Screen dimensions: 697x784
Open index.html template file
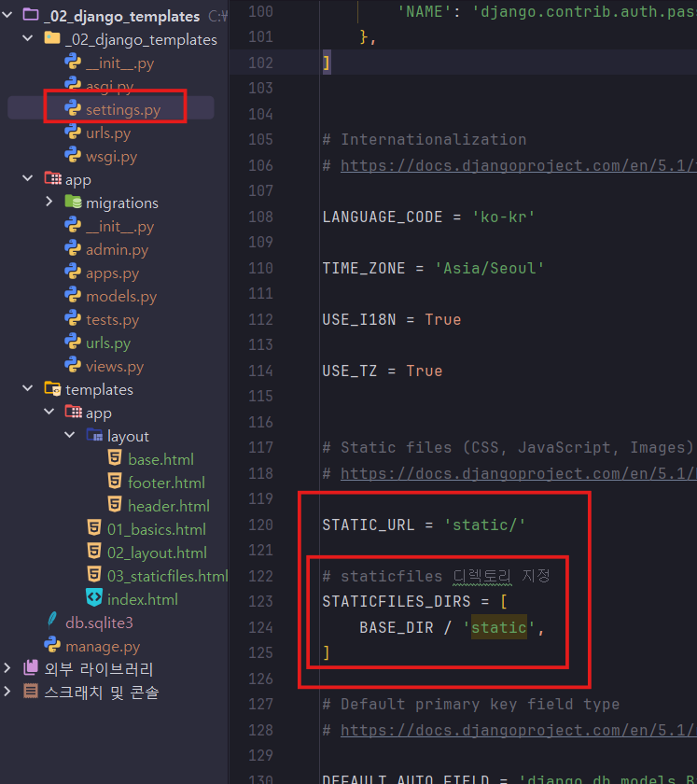tap(143, 599)
